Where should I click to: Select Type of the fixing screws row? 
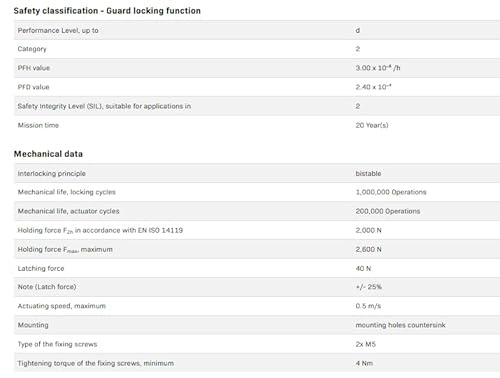(x=257, y=344)
